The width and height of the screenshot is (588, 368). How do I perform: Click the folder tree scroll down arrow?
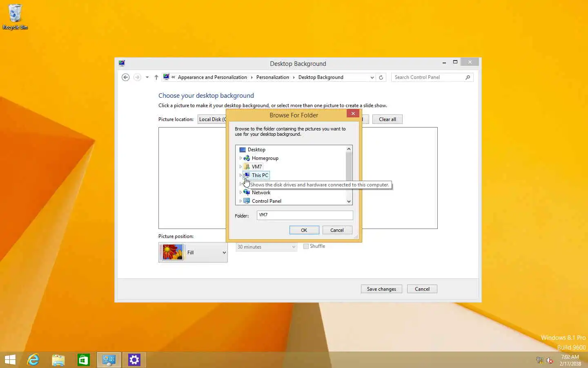pos(349,201)
